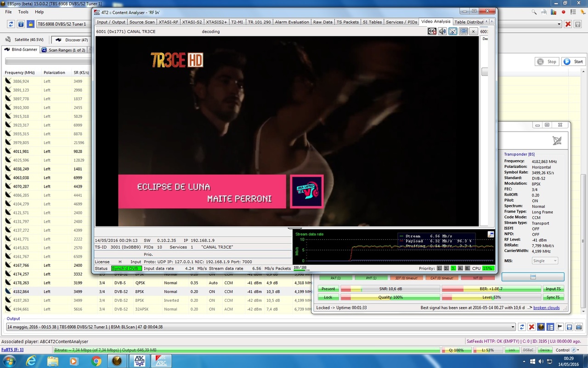Viewport: 588px width, 368px height.
Task: Toggle Priority 3 green button
Action: 453,268
